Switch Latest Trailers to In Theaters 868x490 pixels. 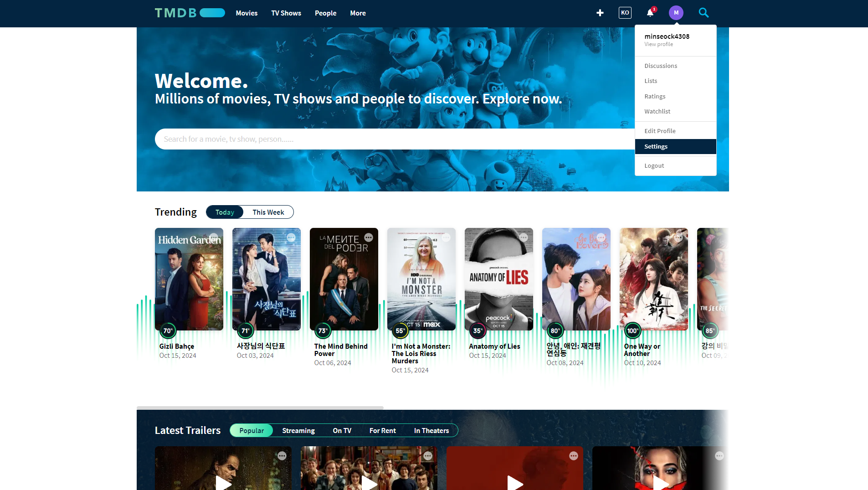coord(431,430)
